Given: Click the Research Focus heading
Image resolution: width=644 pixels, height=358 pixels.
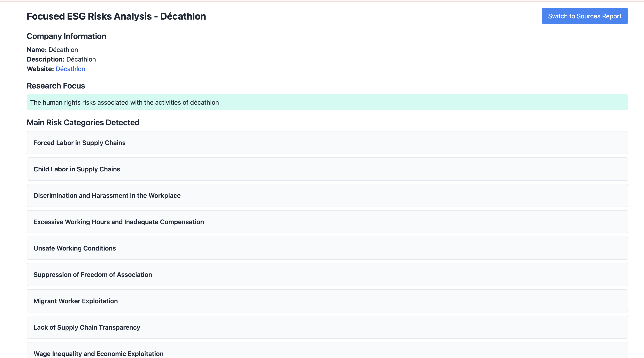Looking at the screenshot, I should (56, 86).
